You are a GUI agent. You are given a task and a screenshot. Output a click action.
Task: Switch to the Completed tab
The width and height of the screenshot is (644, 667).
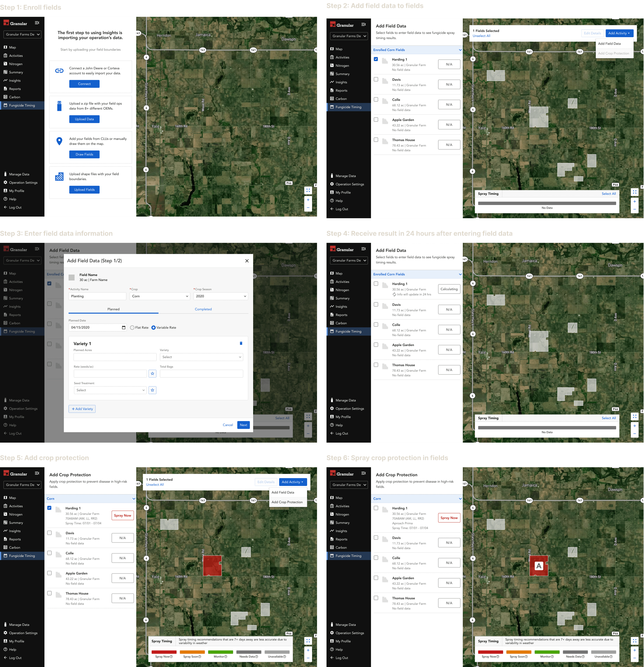click(x=203, y=309)
